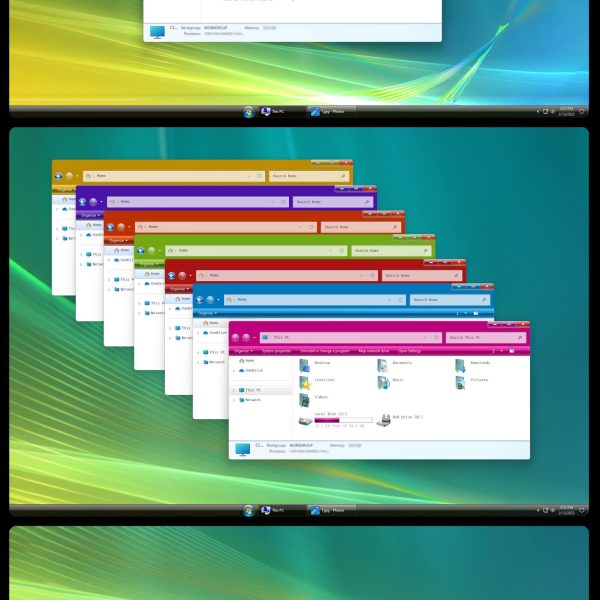This screenshot has height=600, width=600.
Task: Select OneDrive in the pink window navigation pane
Action: [x=251, y=370]
